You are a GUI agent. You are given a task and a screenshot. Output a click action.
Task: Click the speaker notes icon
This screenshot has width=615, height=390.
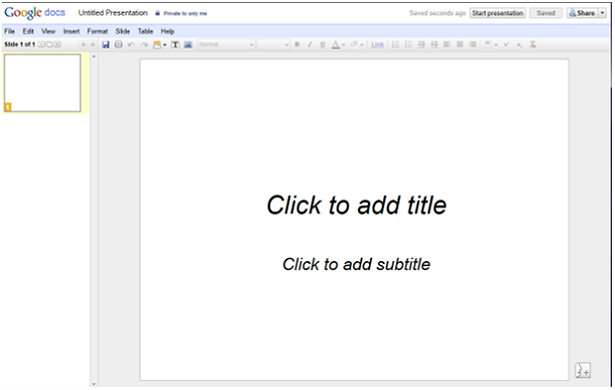(583, 370)
